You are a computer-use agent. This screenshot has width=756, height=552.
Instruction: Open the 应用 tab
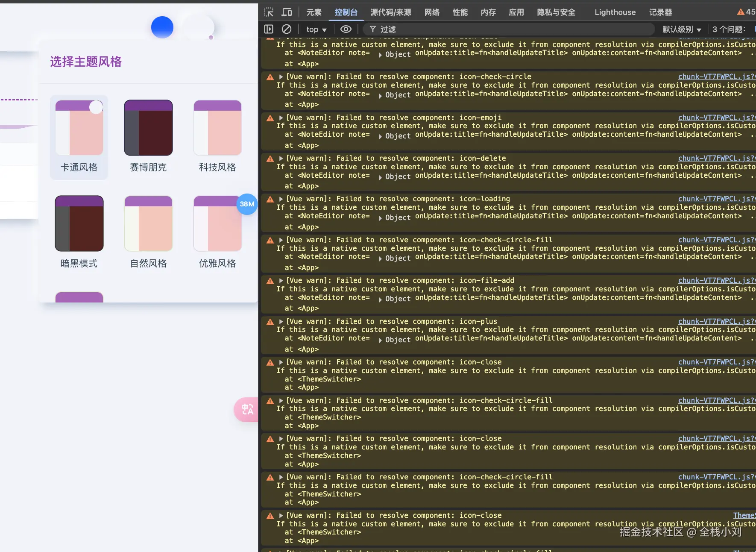tap(516, 12)
